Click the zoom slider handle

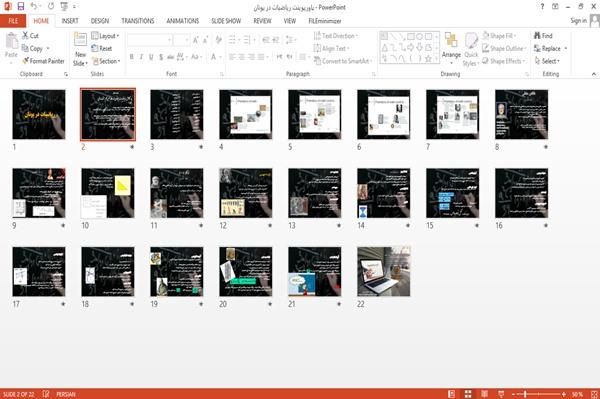(525, 394)
